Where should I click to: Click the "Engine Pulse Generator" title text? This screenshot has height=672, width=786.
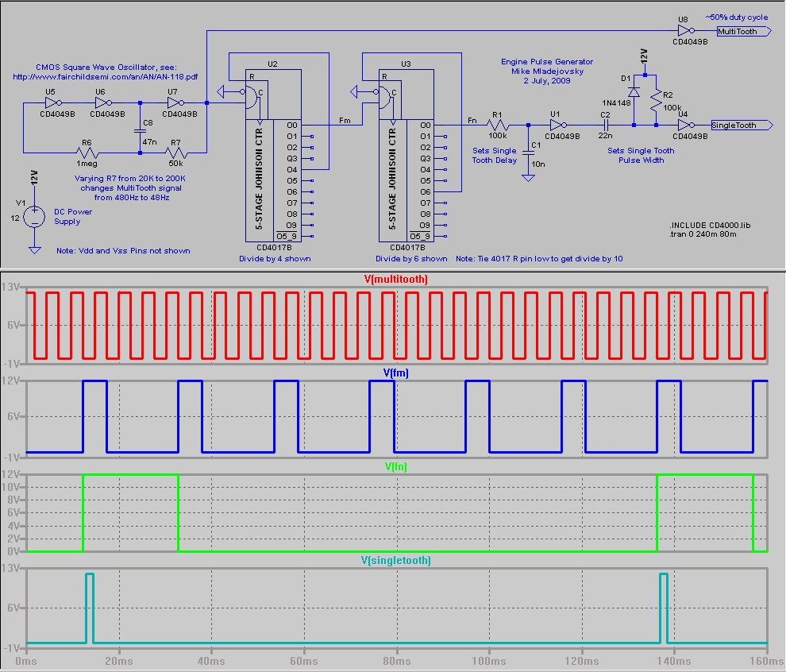547,62
